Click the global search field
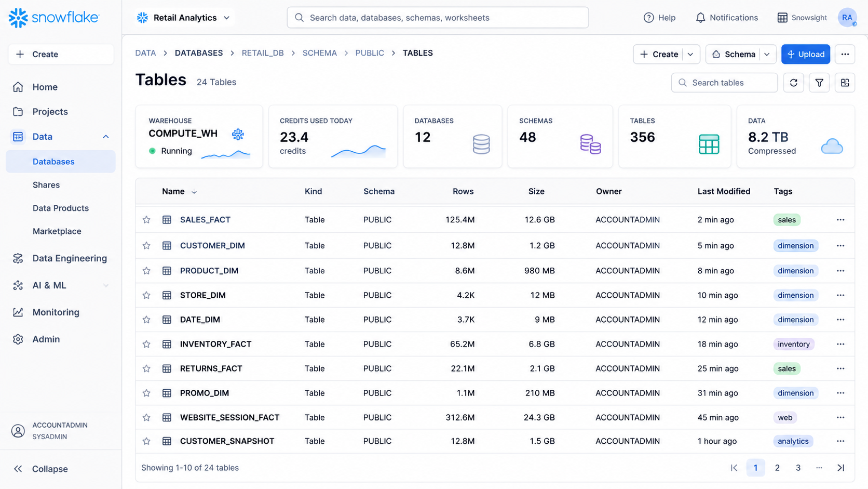The width and height of the screenshot is (868, 489). [x=438, y=18]
